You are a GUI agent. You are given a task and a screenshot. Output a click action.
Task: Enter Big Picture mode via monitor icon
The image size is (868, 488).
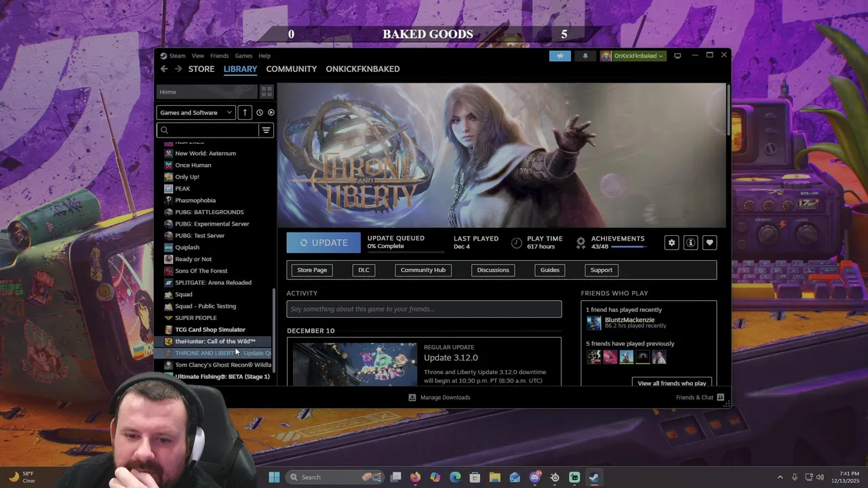[677, 56]
